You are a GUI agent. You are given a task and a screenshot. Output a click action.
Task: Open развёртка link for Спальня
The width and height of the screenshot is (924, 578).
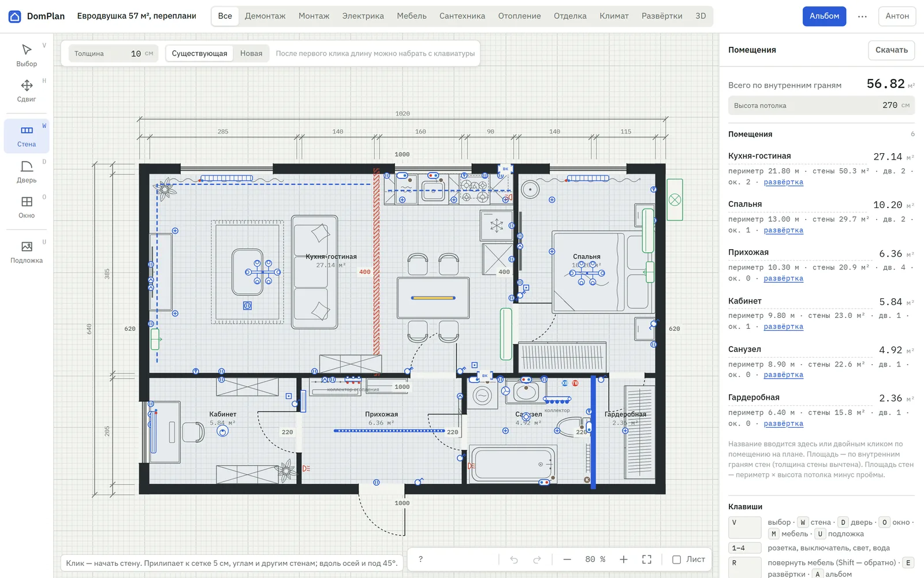point(783,230)
